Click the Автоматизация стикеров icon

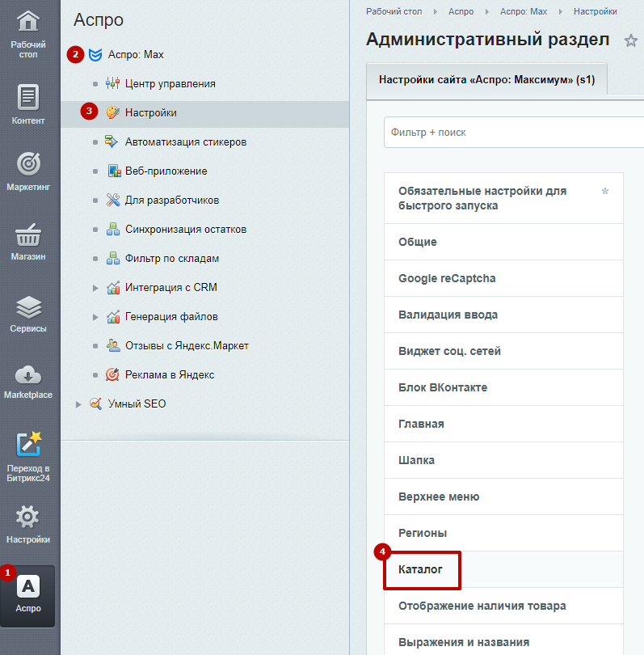112,142
